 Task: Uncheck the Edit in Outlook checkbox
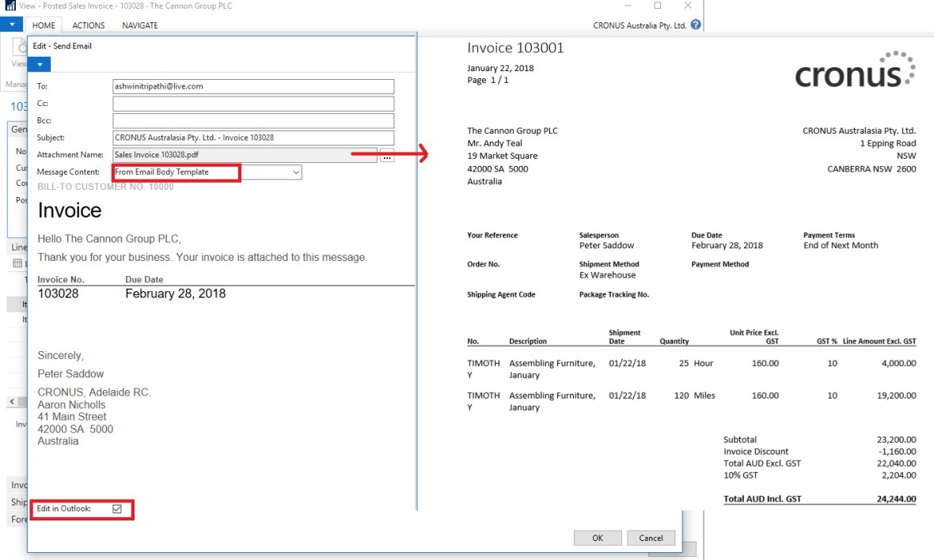(117, 509)
